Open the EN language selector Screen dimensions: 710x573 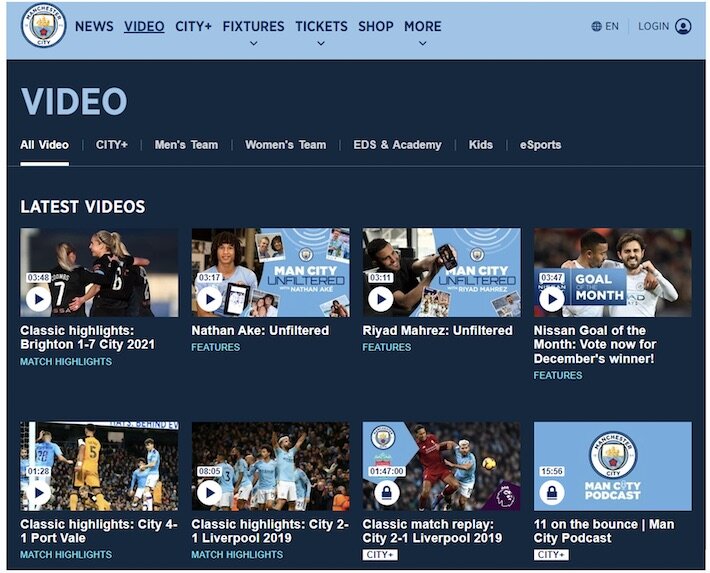tap(605, 26)
